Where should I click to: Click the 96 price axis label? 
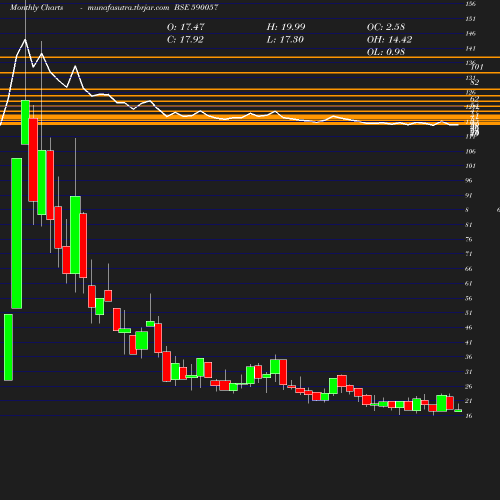pyautogui.click(x=469, y=180)
